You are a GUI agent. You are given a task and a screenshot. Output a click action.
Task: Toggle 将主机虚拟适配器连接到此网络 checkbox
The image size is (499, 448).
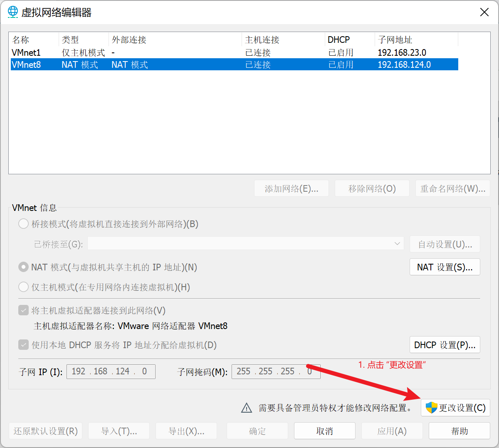point(24,310)
